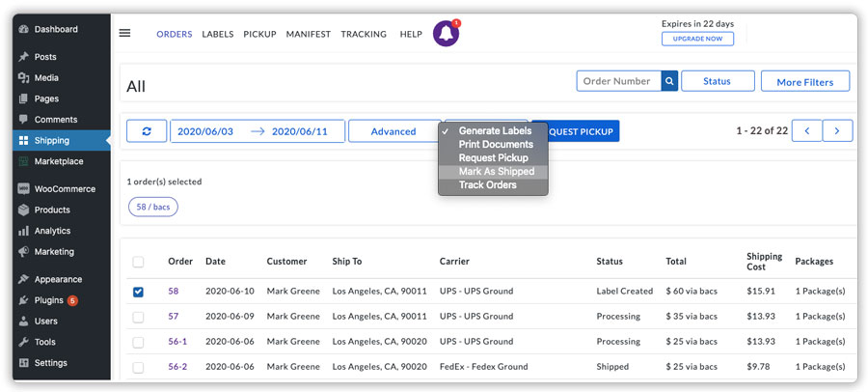Toggle the select-all orders checkbox
868x392 pixels.
coord(138,262)
